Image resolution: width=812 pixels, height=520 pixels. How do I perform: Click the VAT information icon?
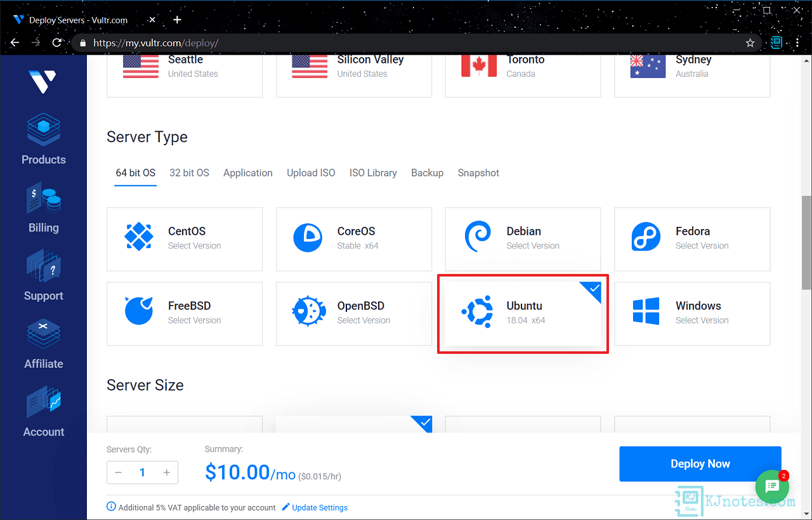click(x=112, y=507)
